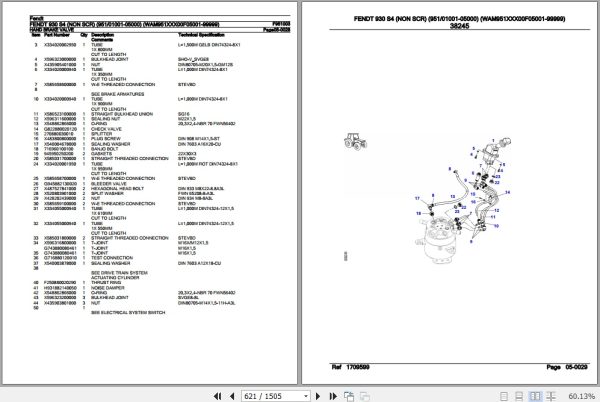The image size is (600, 402).
Task: Select the CHECK VALVE row description
Action: click(106, 129)
